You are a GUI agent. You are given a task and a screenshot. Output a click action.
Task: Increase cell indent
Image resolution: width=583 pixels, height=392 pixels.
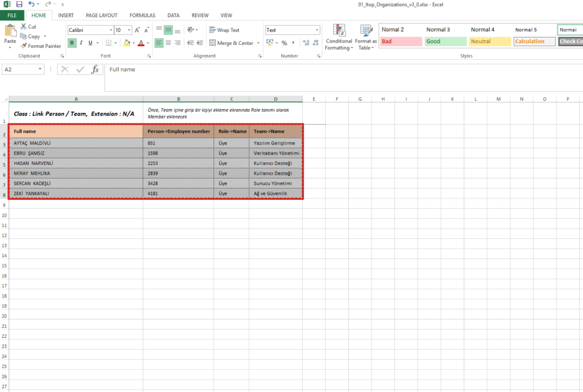200,43
